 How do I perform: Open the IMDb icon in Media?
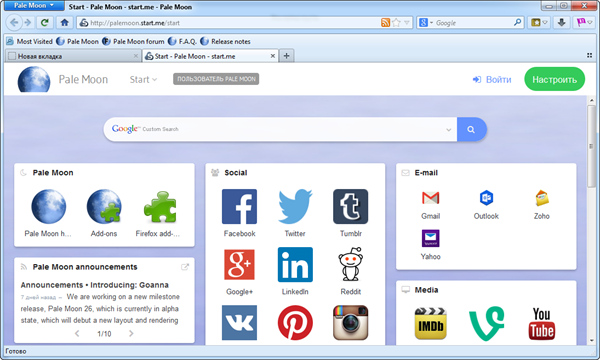430,323
